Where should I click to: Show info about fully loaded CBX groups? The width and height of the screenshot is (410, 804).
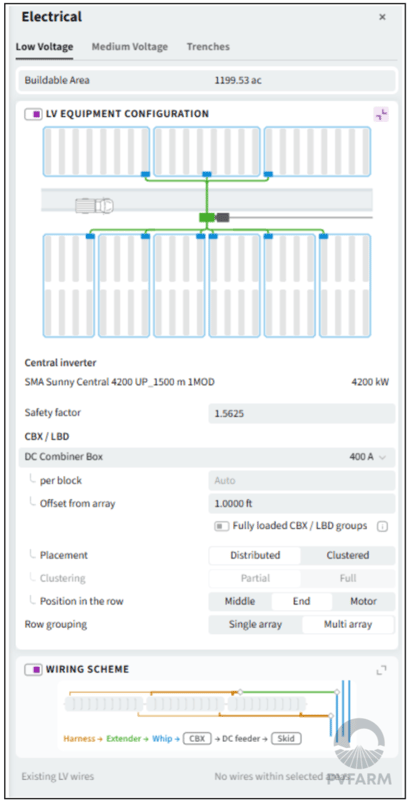(382, 527)
